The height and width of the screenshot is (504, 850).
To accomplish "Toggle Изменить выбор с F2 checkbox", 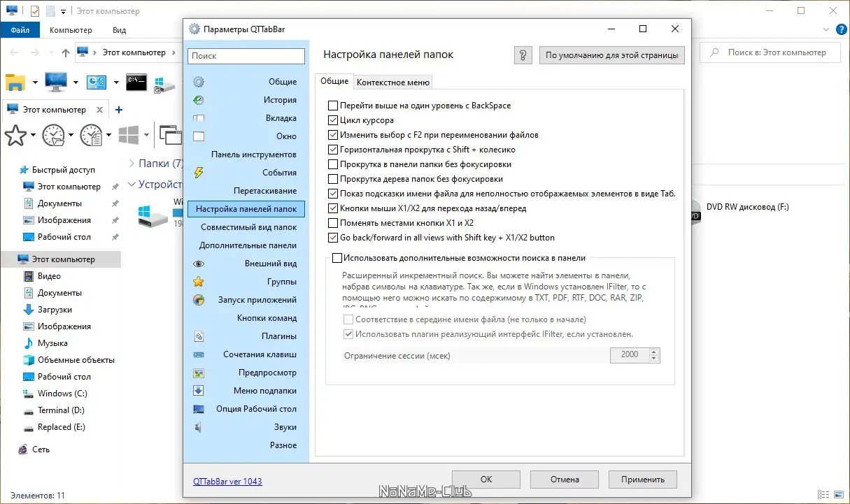I will click(333, 135).
